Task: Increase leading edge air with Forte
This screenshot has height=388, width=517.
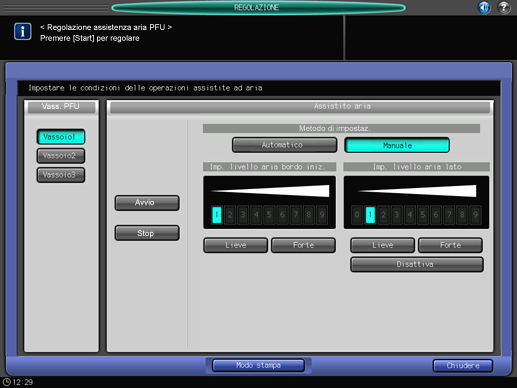Action: click(303, 245)
